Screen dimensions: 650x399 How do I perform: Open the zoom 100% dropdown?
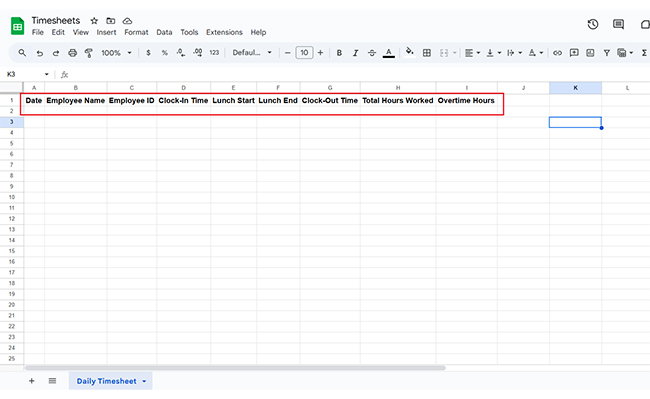pos(116,53)
